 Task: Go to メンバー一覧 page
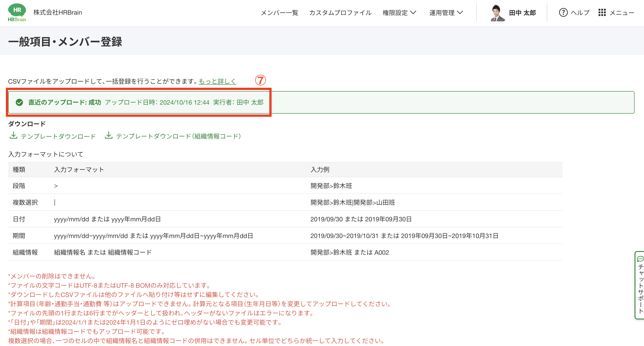[x=279, y=13]
